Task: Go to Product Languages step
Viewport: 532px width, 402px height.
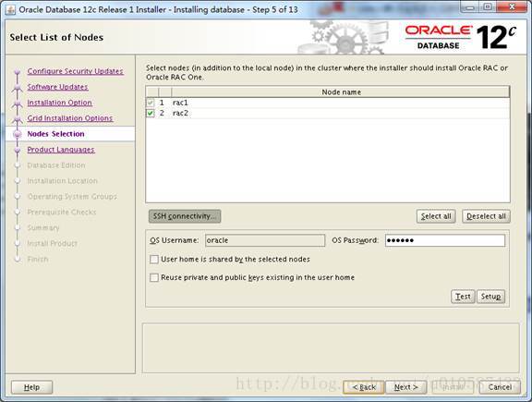Action: coord(61,150)
